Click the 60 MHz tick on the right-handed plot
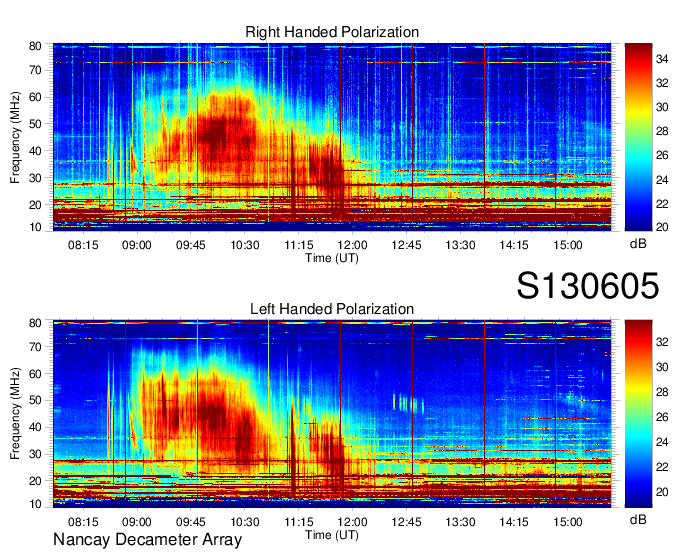This screenshot has height=552, width=680. [x=35, y=97]
